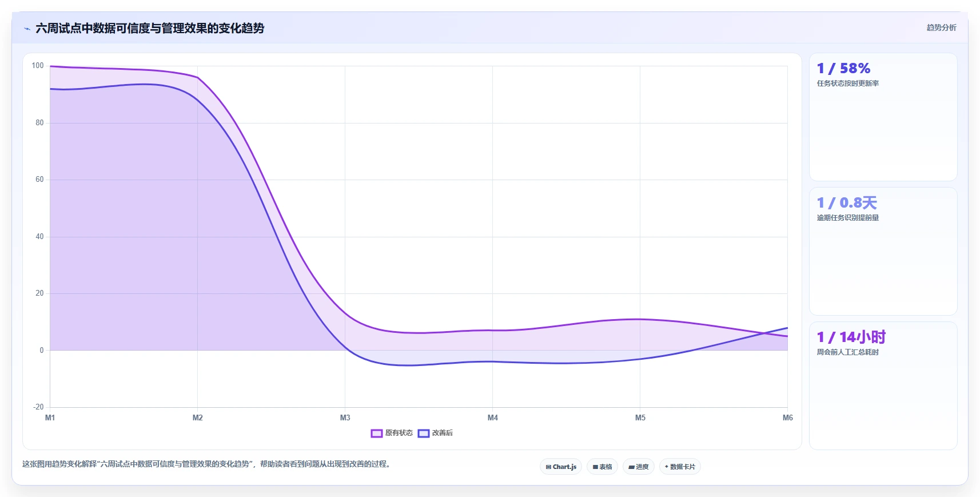Image resolution: width=980 pixels, height=497 pixels.
Task: Click the M3 x-axis label
Action: point(345,418)
